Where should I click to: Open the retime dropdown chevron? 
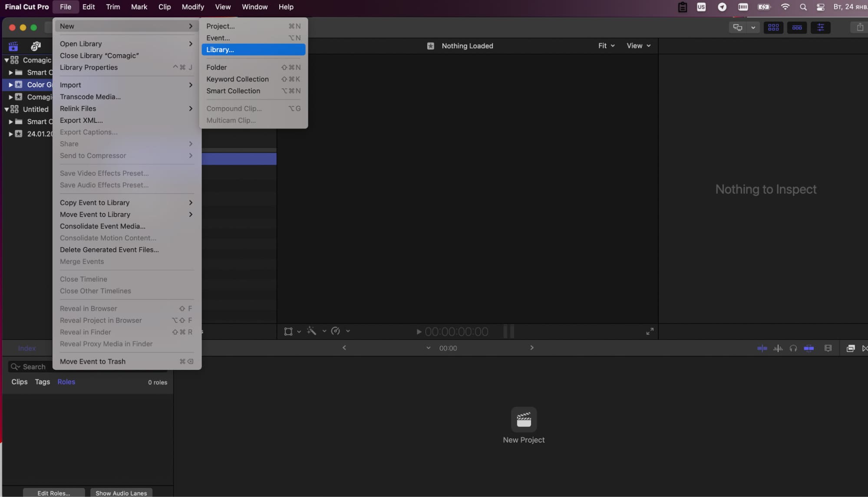(x=348, y=331)
